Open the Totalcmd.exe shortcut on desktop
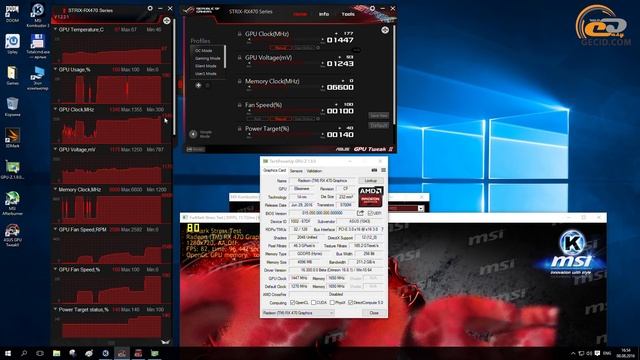Viewport: 640px width, 360px height. pos(38,47)
